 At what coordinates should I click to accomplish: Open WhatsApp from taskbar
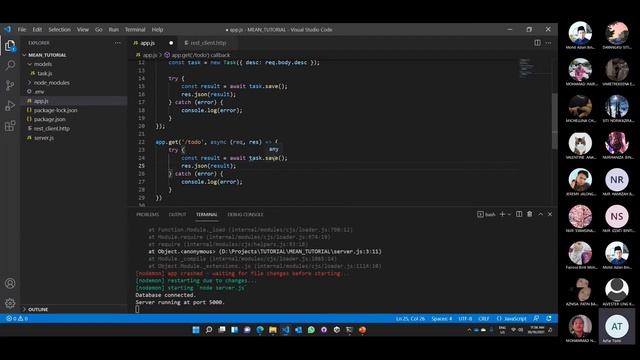[x=311, y=330]
